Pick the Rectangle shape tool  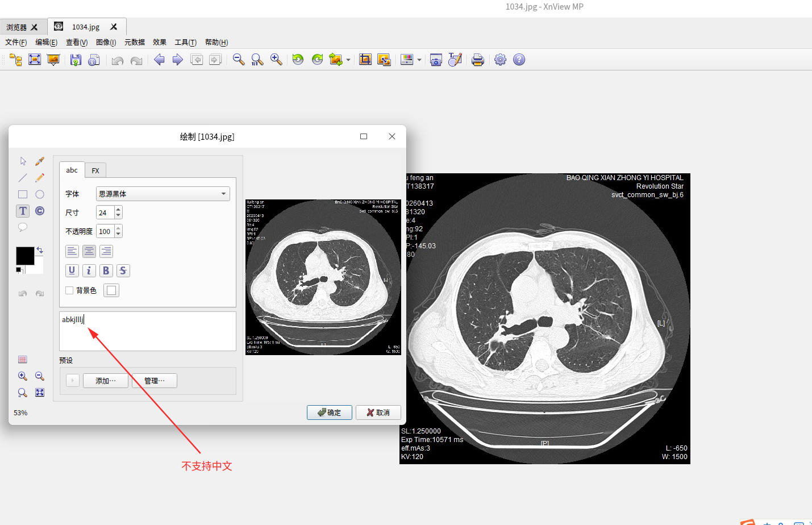23,194
